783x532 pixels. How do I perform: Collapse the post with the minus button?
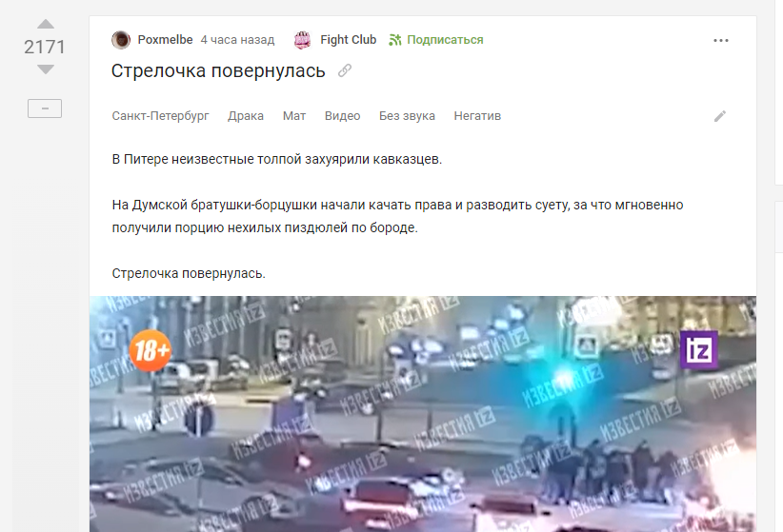[x=45, y=108]
